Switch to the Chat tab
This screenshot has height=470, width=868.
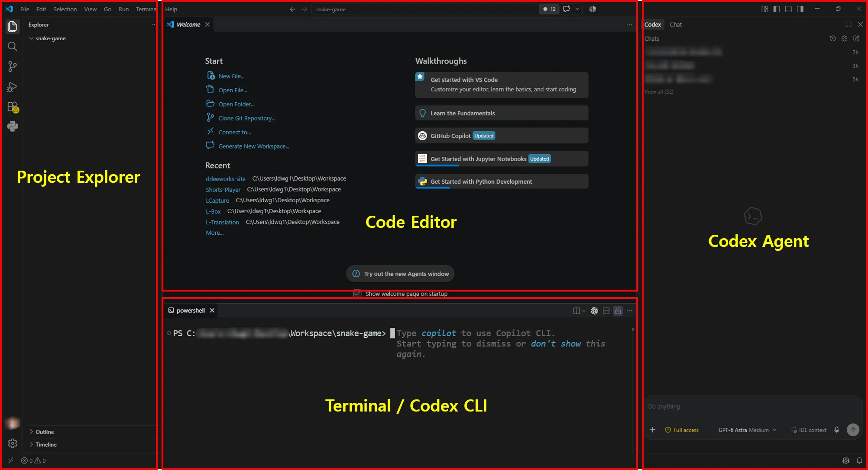pyautogui.click(x=676, y=25)
